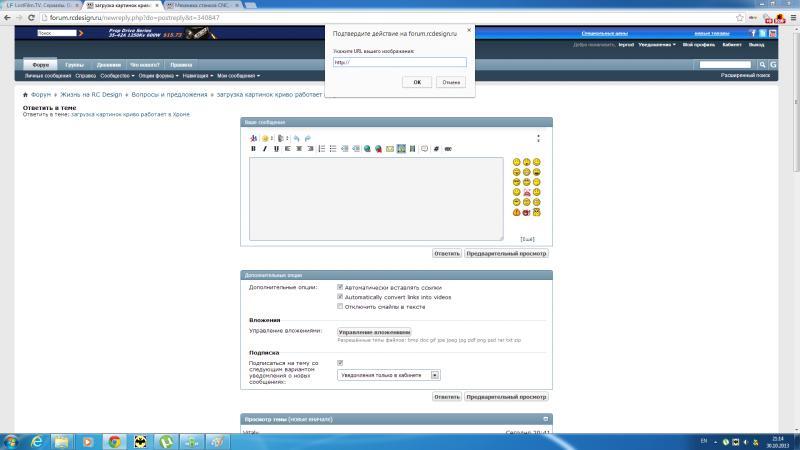
Task: Click the ordered list icon in editor
Action: point(321,148)
